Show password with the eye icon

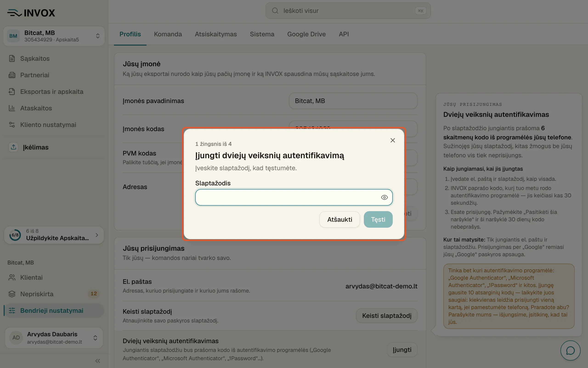tap(384, 197)
